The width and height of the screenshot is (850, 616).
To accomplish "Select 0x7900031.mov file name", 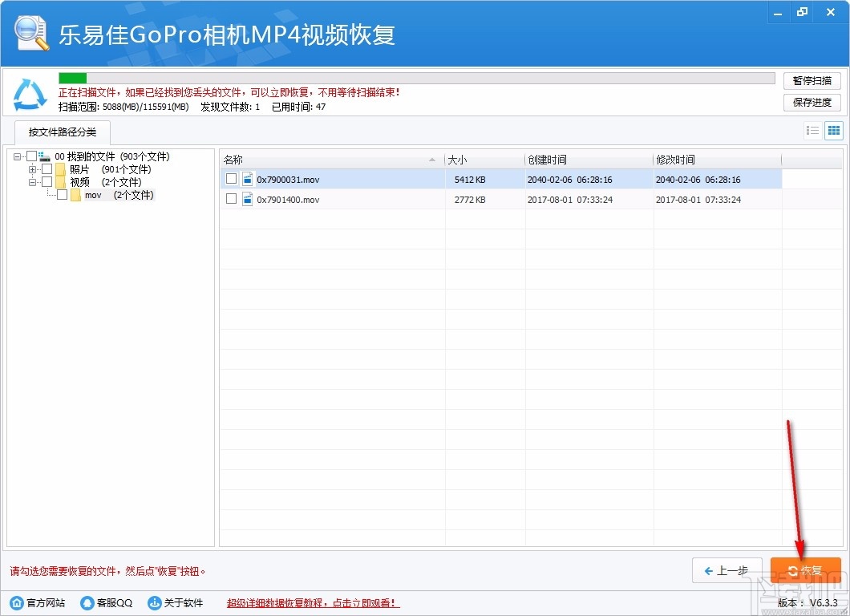I will 288,180.
